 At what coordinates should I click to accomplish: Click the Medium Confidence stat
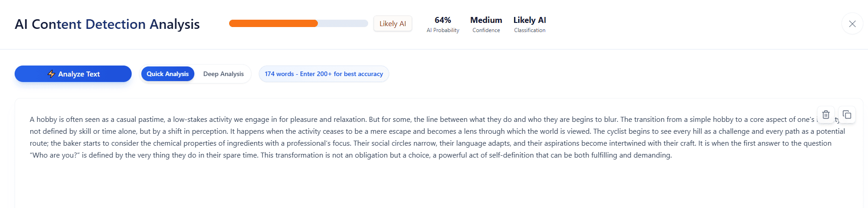(x=486, y=24)
